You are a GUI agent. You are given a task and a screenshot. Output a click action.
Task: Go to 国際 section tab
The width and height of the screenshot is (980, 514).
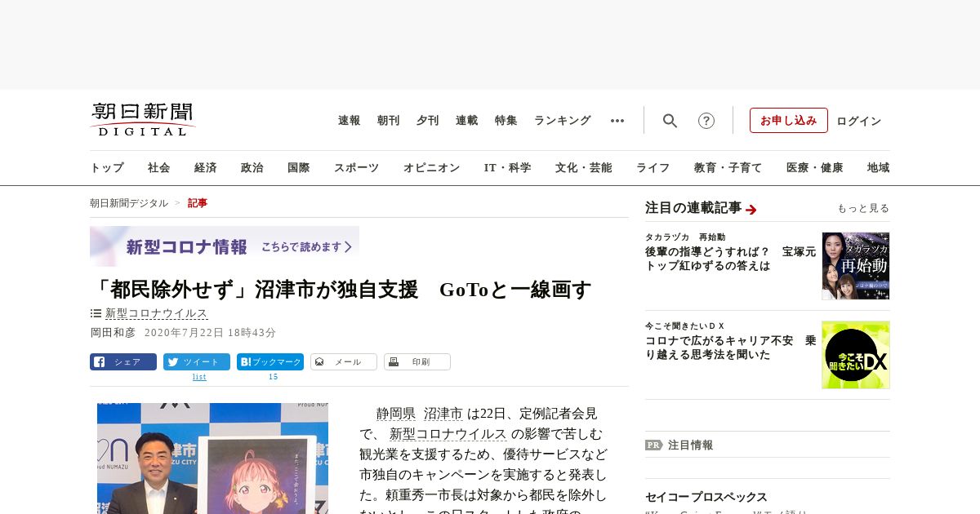299,168
